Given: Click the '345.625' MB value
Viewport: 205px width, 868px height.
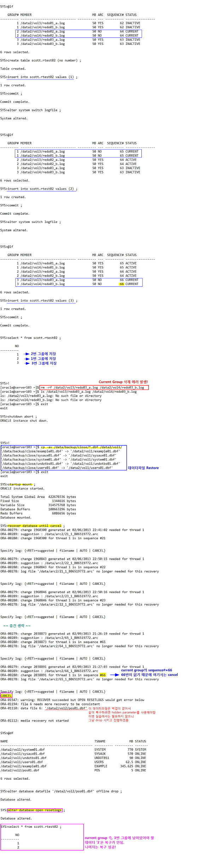Looking at the screenshot, I should coord(127,767).
